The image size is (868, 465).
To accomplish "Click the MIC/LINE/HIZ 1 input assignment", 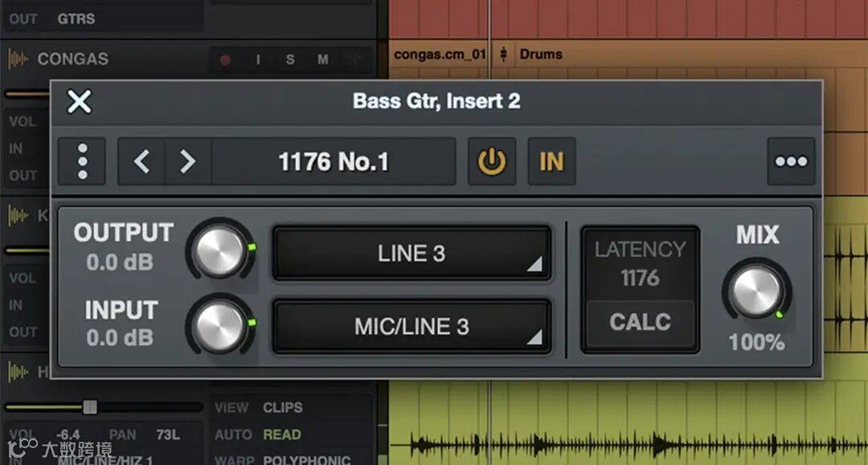I will coord(105,460).
